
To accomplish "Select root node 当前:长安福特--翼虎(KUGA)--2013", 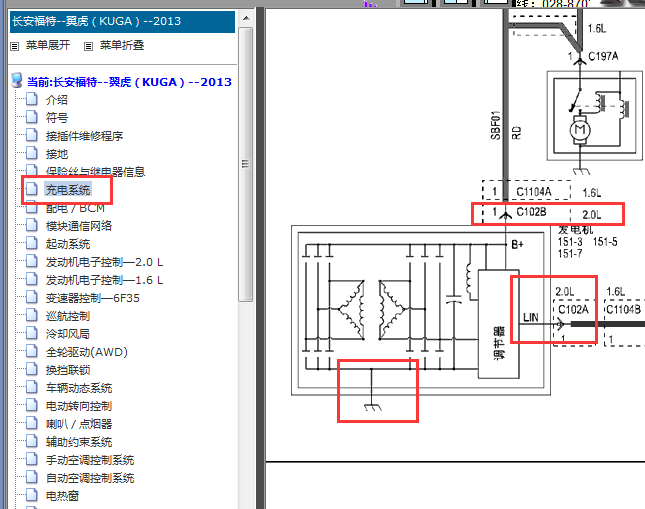I will tap(129, 82).
